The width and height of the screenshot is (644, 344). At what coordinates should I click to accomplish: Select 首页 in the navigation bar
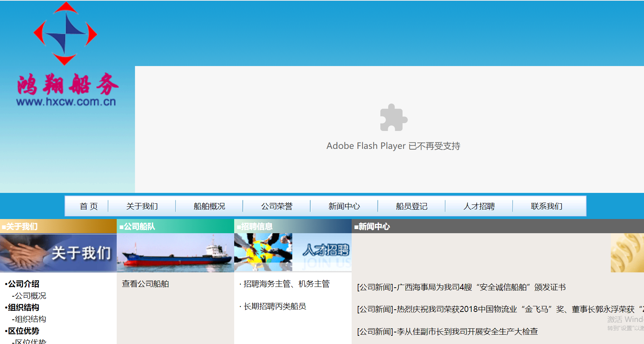pos(89,206)
